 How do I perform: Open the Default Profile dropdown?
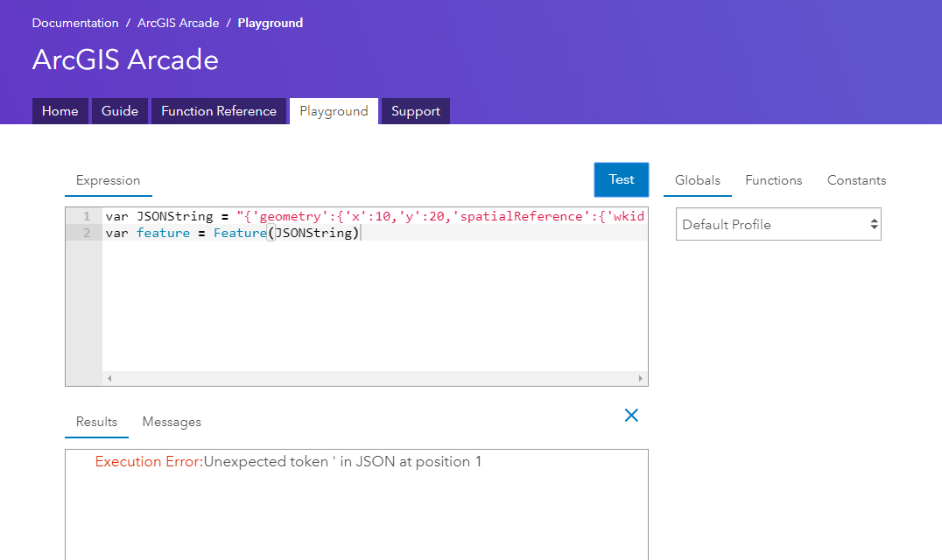click(778, 224)
